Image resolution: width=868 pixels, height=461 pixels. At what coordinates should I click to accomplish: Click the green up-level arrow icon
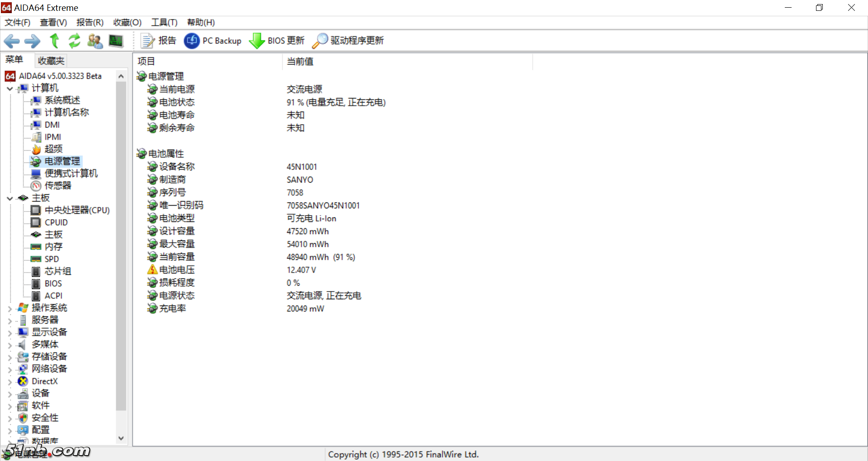(x=54, y=41)
